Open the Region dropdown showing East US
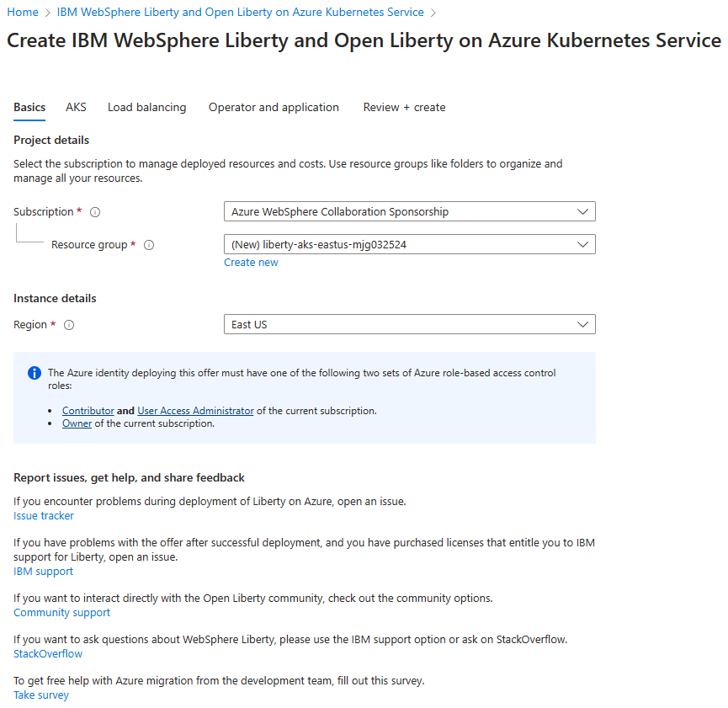The width and height of the screenshot is (728, 708). click(409, 325)
